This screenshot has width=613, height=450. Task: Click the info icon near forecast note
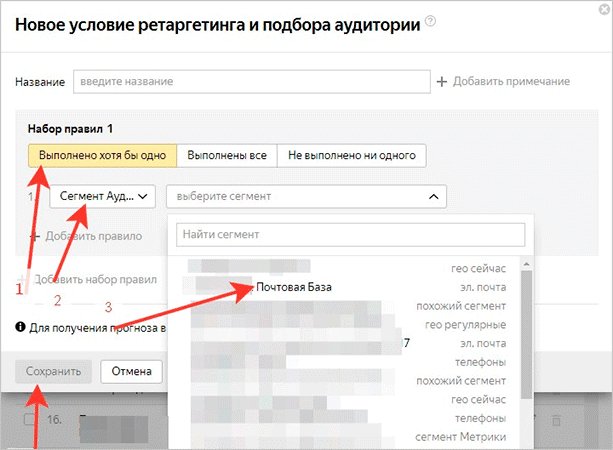pyautogui.click(x=20, y=327)
